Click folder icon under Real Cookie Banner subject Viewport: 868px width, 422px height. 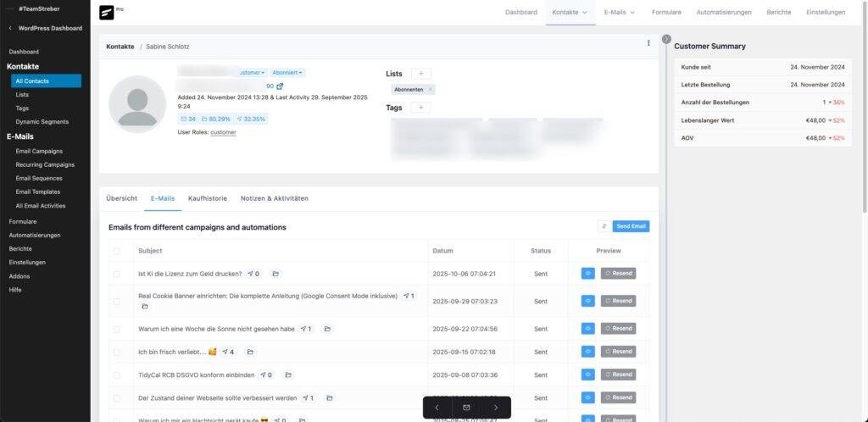(x=145, y=307)
